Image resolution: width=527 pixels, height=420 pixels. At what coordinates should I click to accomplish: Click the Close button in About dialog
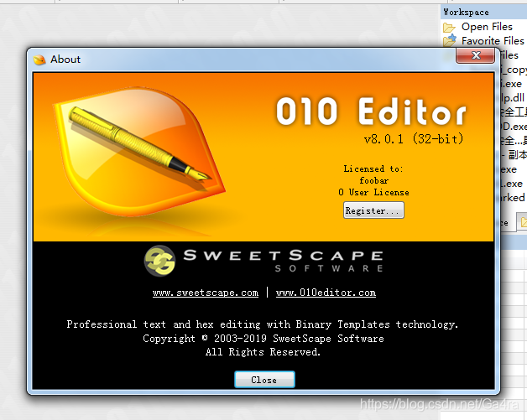264,380
